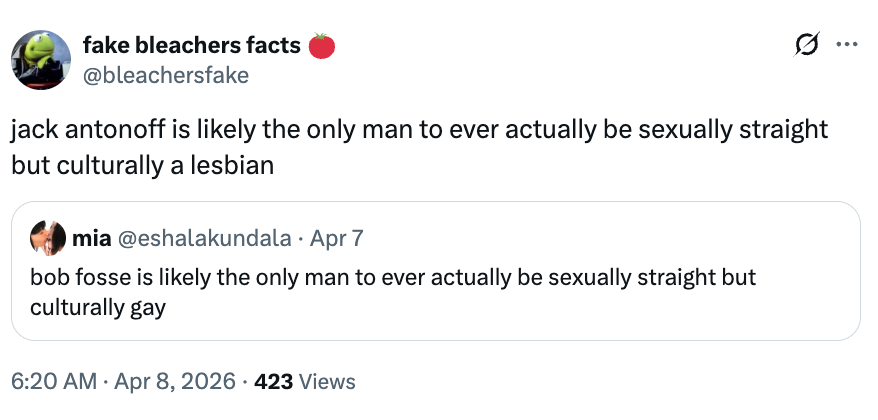Click the @bleachersfake handle

tap(165, 75)
